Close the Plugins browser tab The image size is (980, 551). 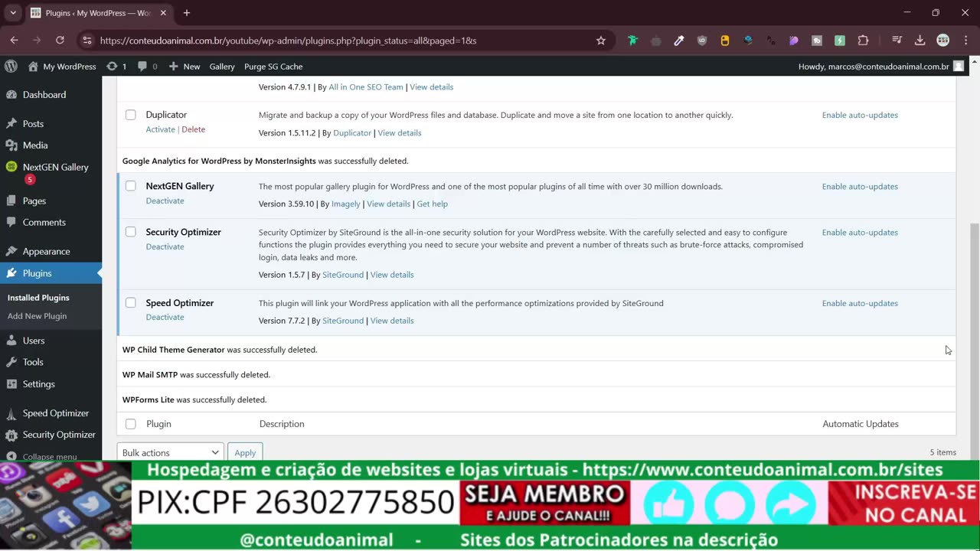pos(163,13)
